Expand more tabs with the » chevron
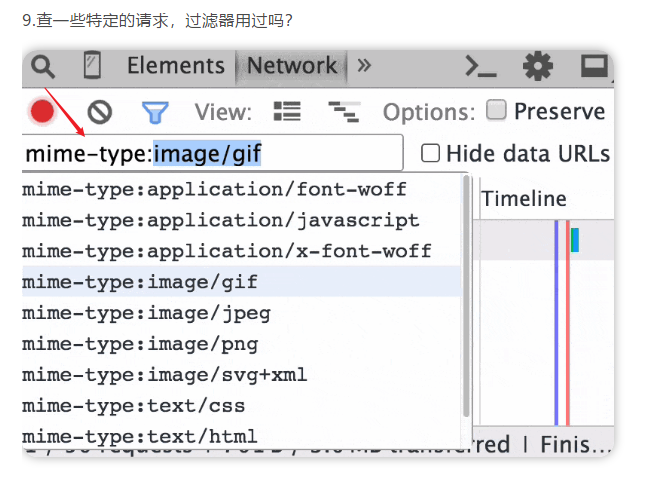 (364, 65)
